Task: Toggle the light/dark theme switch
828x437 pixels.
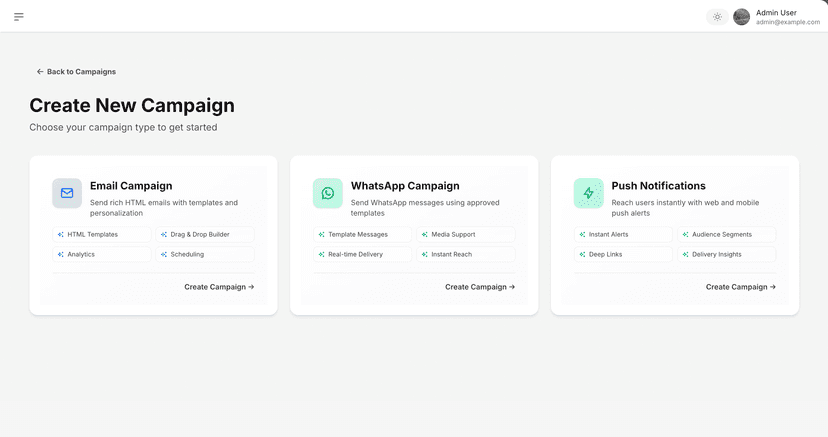Action: [x=717, y=17]
